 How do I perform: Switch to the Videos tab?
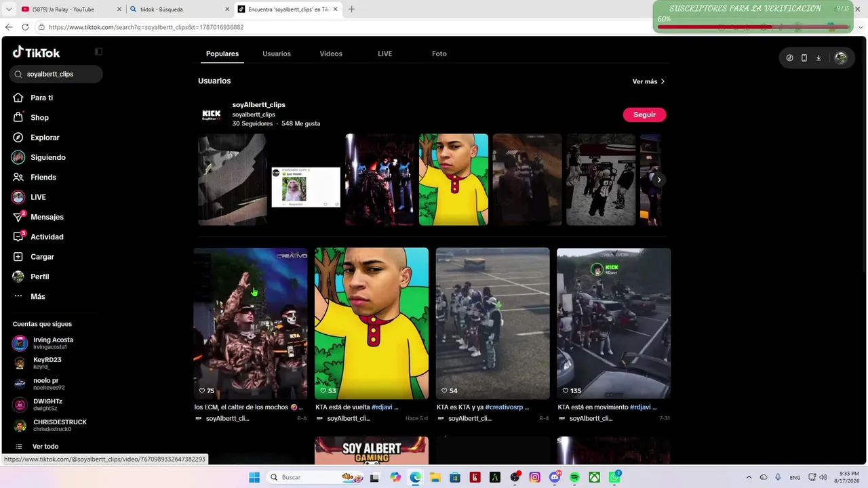pyautogui.click(x=331, y=54)
